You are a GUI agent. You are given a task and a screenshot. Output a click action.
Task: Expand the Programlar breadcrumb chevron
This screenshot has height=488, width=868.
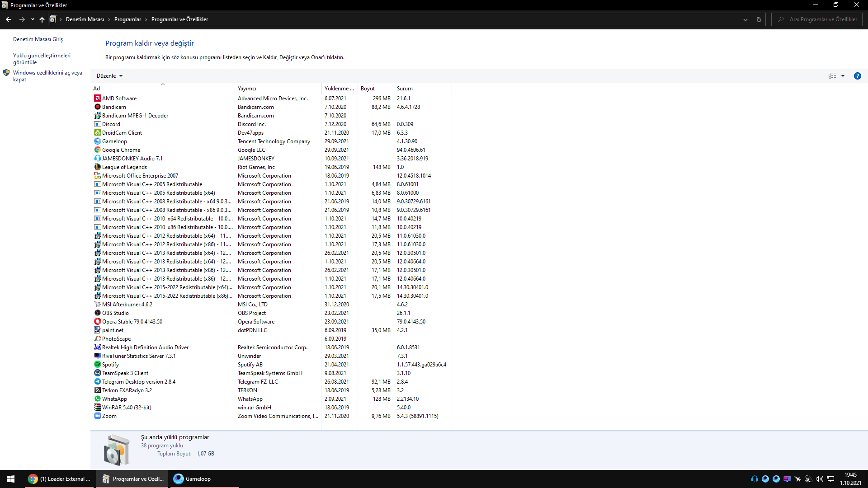click(x=146, y=19)
